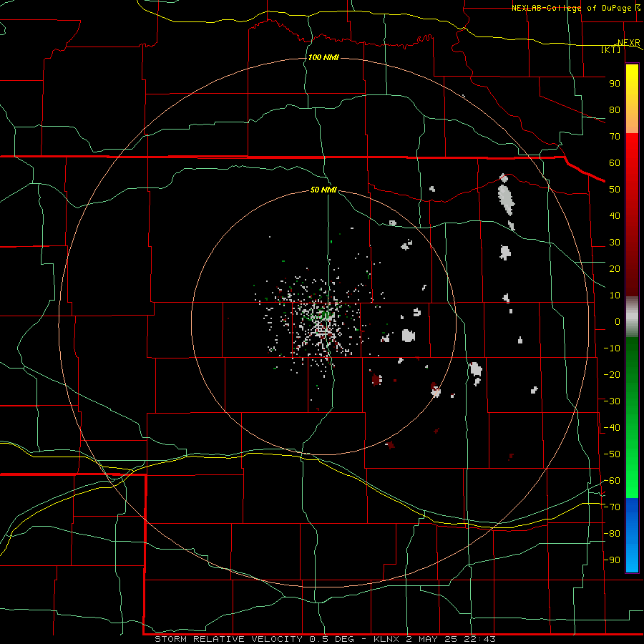This screenshot has width=644, height=644.
Task: Click the 'NEXR' label above the scale
Action: [x=629, y=43]
